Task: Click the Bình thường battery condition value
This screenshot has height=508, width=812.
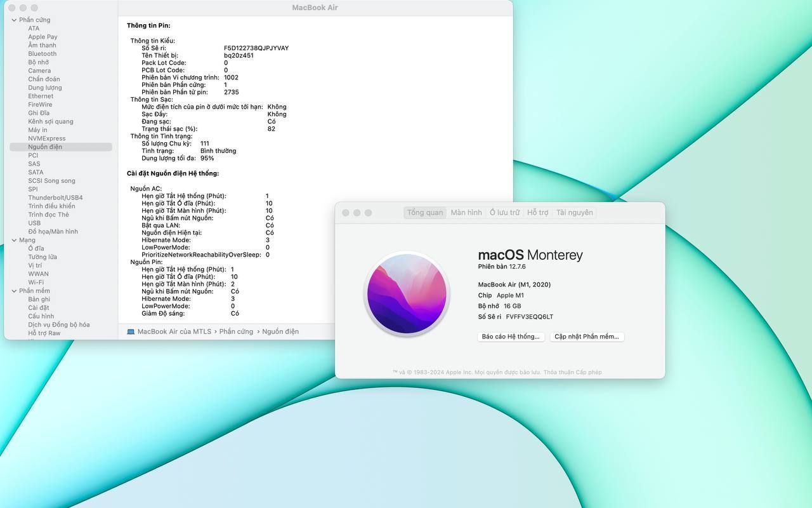Action: [218, 151]
